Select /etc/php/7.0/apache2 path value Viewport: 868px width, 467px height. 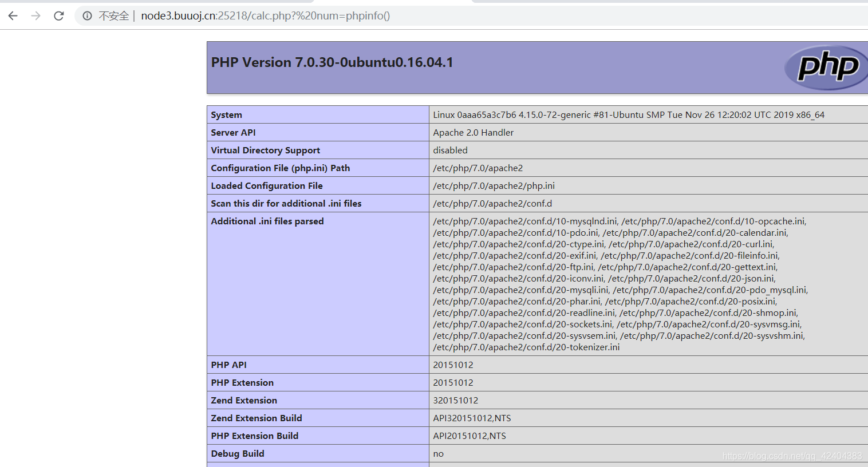(x=478, y=168)
